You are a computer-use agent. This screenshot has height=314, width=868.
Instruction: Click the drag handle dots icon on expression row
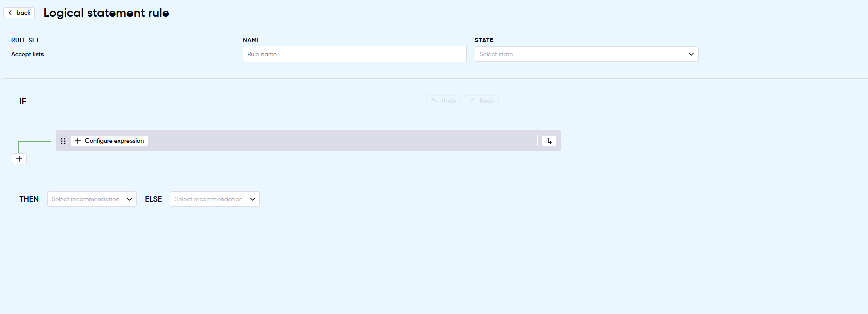click(x=63, y=141)
